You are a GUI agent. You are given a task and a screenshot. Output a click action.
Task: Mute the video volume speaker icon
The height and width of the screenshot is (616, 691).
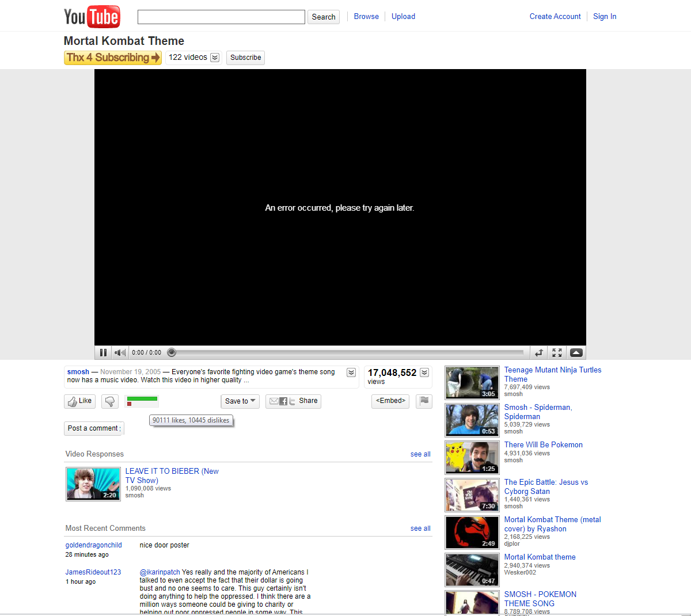click(120, 352)
